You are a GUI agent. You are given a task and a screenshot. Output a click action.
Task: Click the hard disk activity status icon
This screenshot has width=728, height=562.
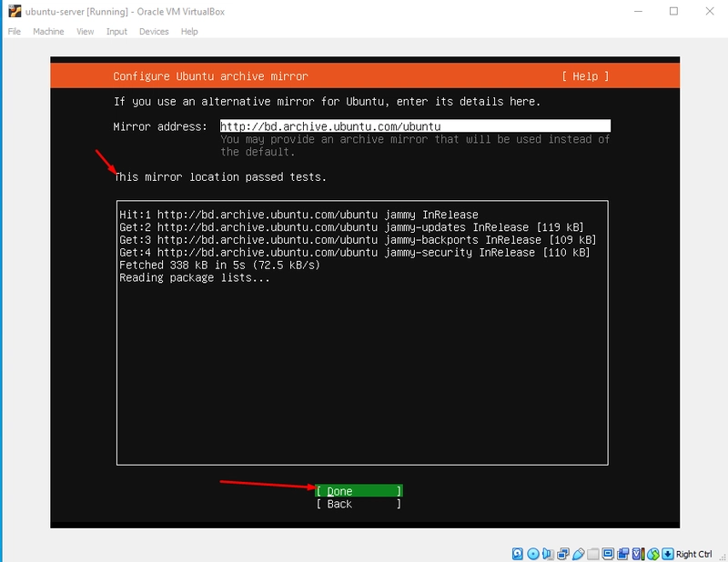coord(518,554)
